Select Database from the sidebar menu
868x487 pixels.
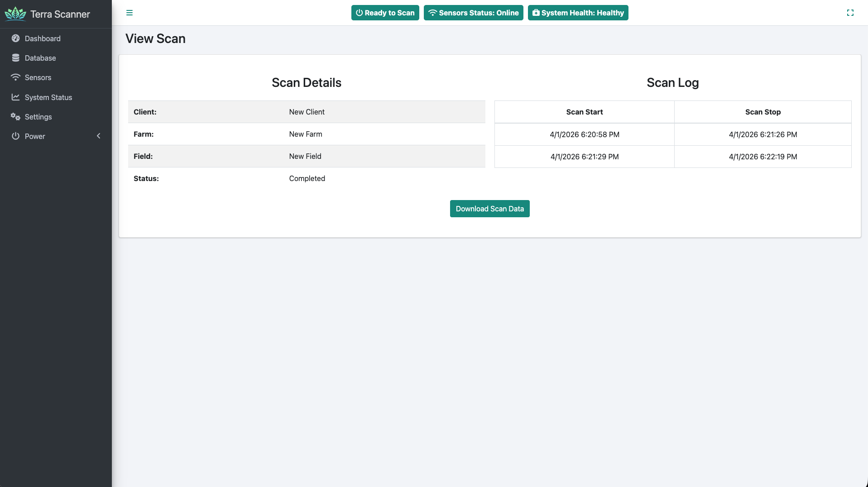[x=40, y=58]
